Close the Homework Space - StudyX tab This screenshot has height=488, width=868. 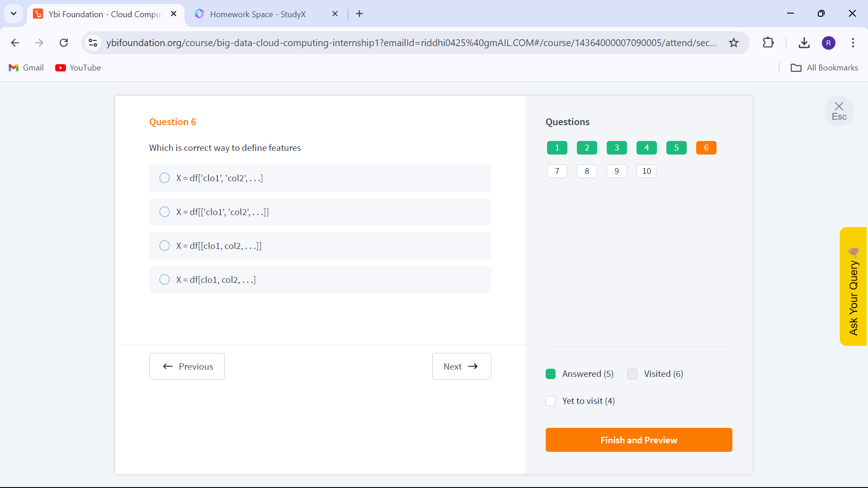coord(335,14)
